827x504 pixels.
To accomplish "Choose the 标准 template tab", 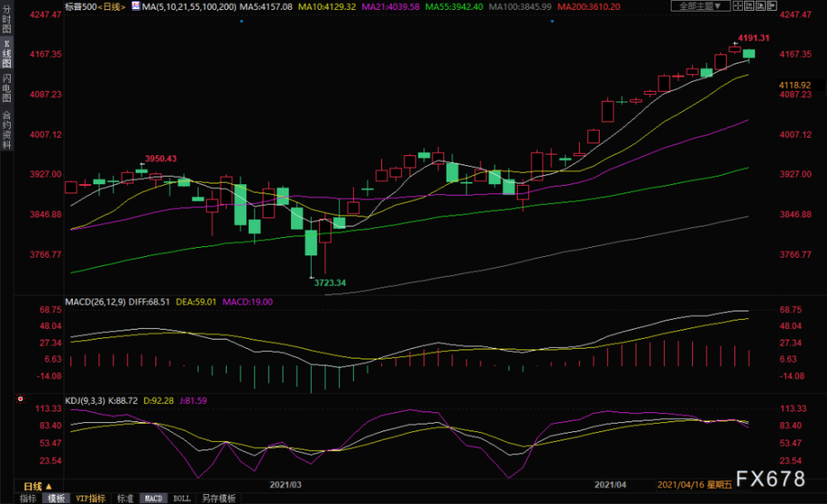I will tap(125, 498).
